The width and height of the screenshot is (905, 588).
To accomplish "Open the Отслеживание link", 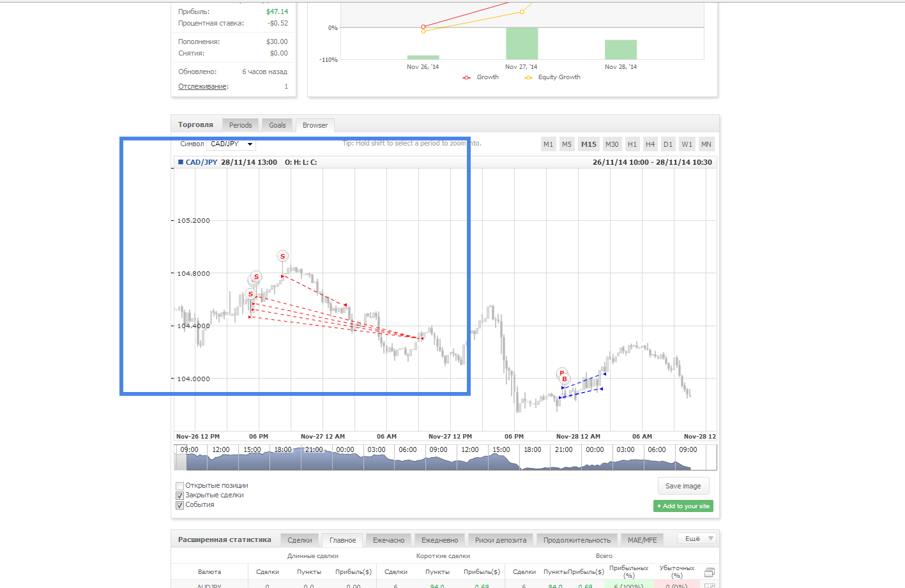I will coord(202,86).
